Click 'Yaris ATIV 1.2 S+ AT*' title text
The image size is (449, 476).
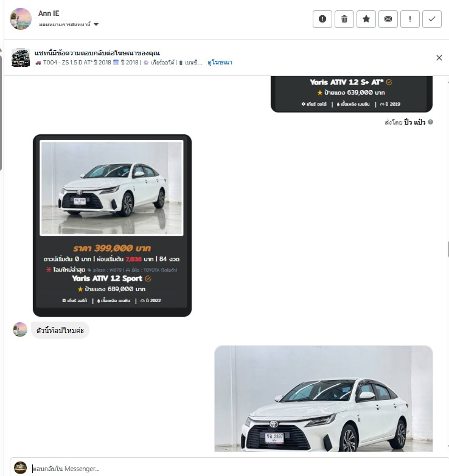347,82
